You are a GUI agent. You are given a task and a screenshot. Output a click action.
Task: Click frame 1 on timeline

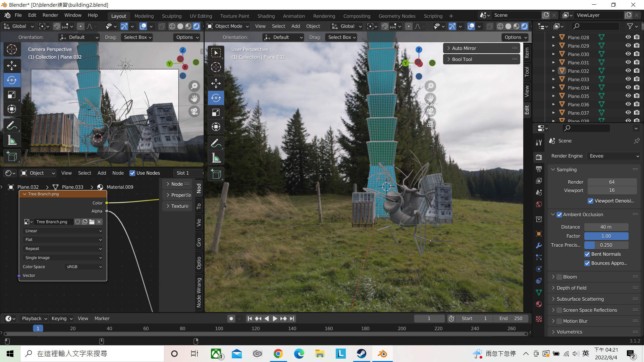[38, 328]
